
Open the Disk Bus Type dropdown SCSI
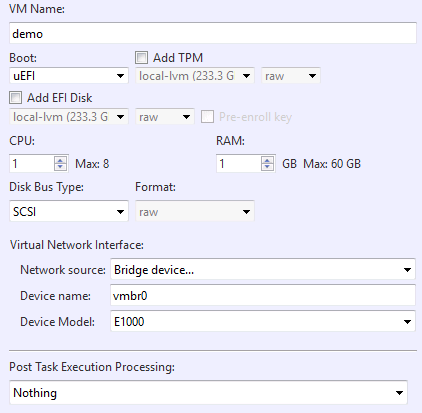coord(69,211)
